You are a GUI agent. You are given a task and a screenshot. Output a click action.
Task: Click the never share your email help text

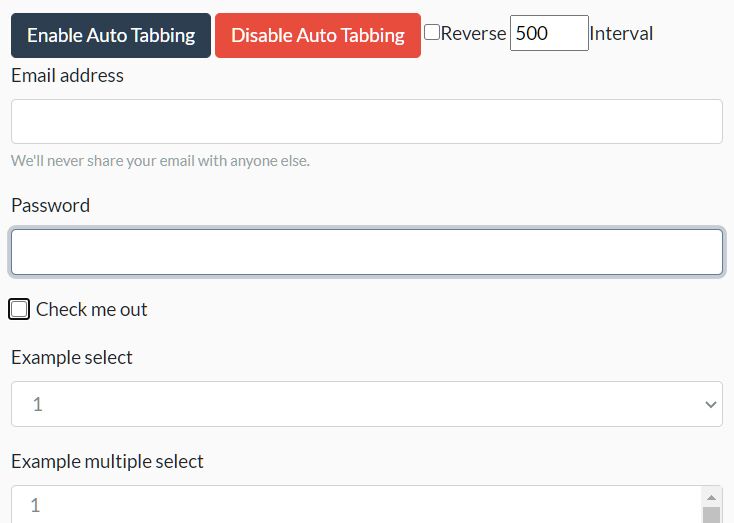(x=161, y=161)
